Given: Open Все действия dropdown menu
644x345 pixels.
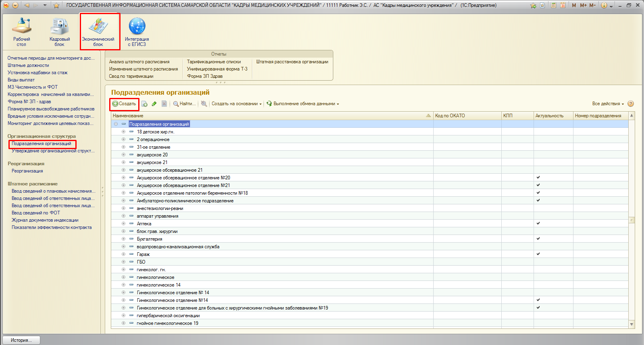Looking at the screenshot, I should click(x=608, y=104).
